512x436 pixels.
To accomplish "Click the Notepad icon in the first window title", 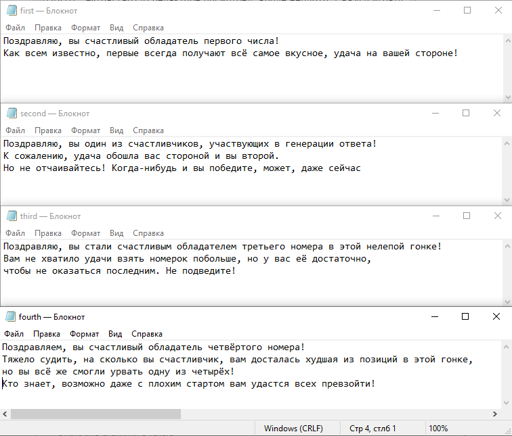I will 12,11.
